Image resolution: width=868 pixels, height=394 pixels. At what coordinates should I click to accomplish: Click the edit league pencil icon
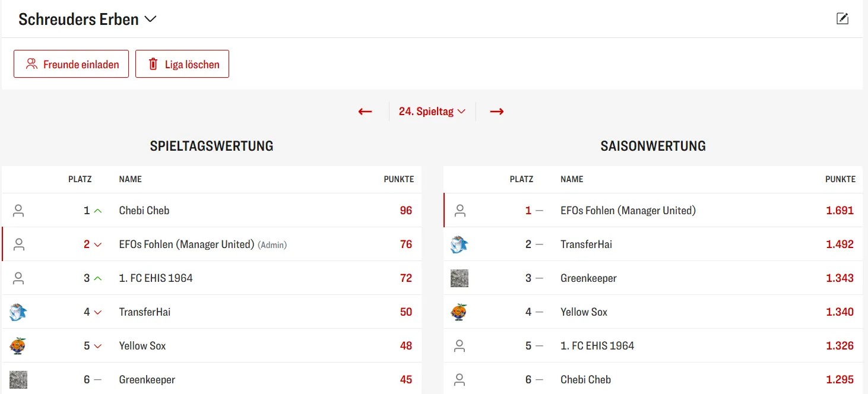click(x=842, y=18)
